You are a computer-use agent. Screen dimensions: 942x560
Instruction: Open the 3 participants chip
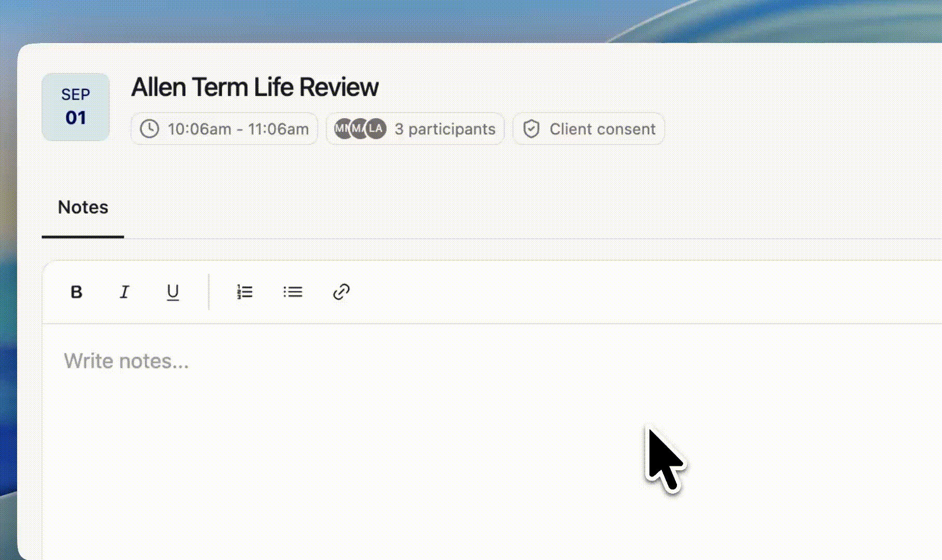point(415,129)
